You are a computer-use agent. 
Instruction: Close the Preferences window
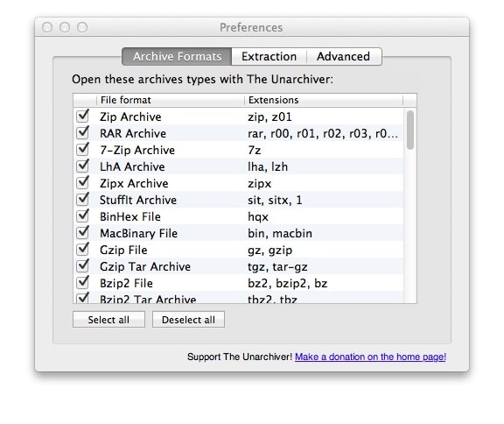coord(47,27)
